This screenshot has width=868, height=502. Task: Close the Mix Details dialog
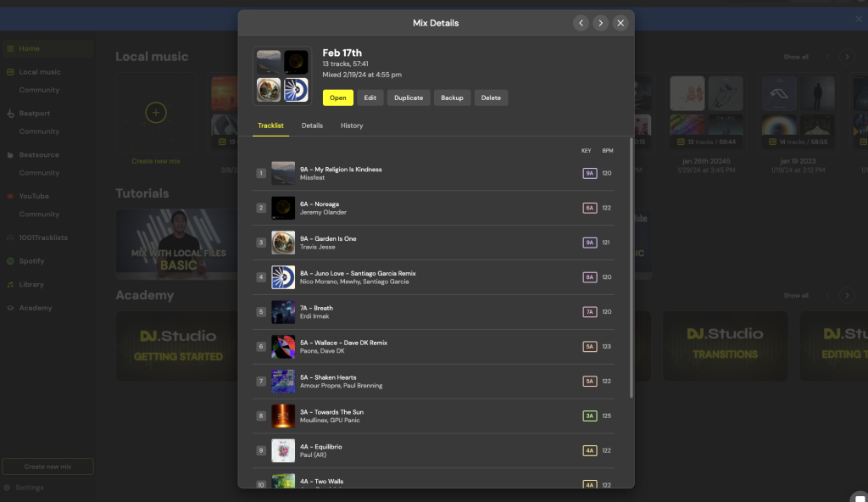[x=620, y=23]
